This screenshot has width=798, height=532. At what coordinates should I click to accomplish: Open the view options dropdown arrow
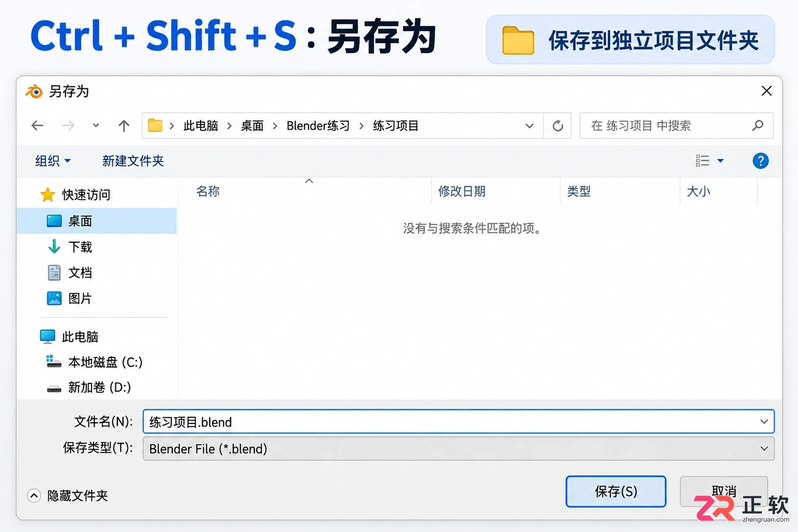pos(720,161)
